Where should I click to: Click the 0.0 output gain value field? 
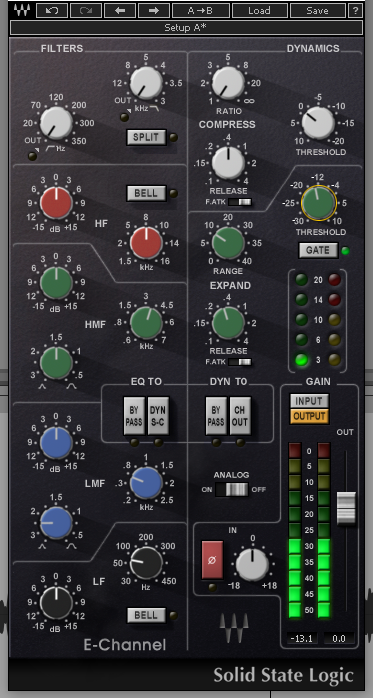point(339,638)
